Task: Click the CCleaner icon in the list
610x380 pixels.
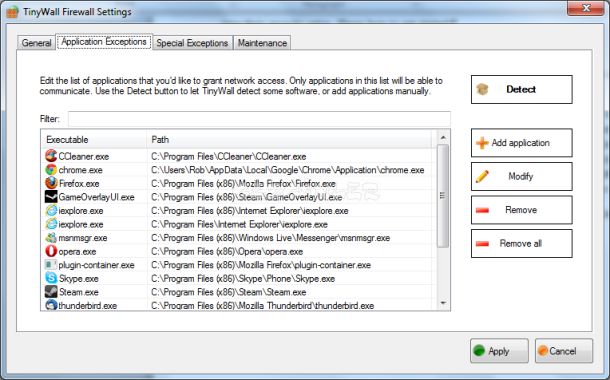Action: click(x=51, y=156)
